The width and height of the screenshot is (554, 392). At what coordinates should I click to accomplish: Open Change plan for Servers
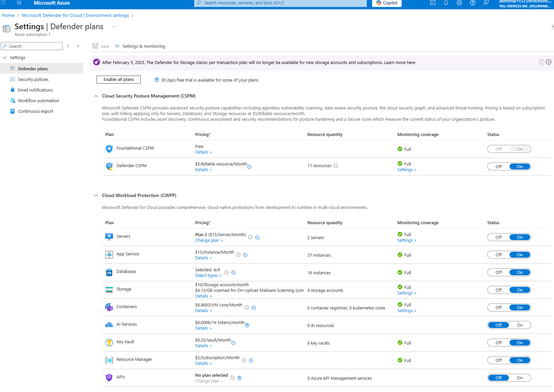coord(209,240)
